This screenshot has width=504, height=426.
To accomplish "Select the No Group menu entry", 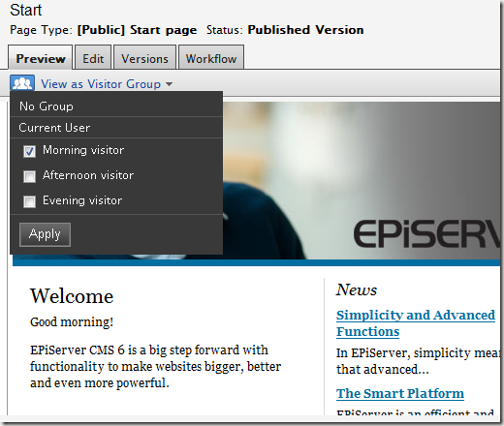I will pos(116,106).
